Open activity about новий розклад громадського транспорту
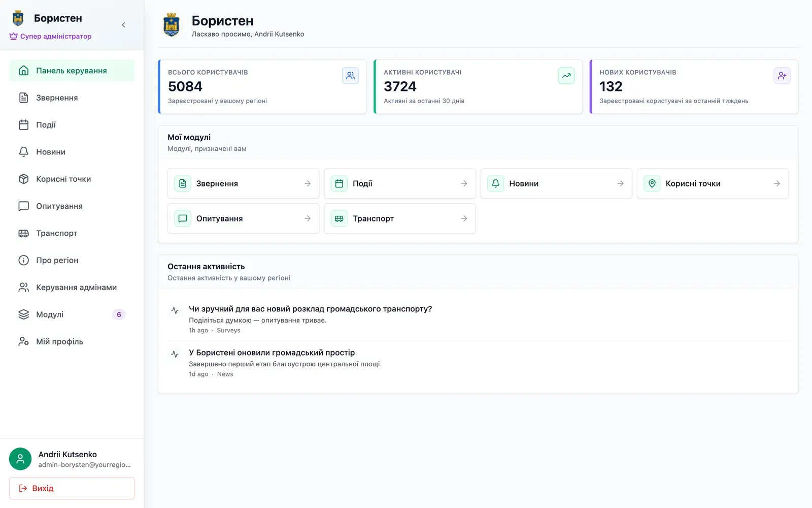 [310, 309]
